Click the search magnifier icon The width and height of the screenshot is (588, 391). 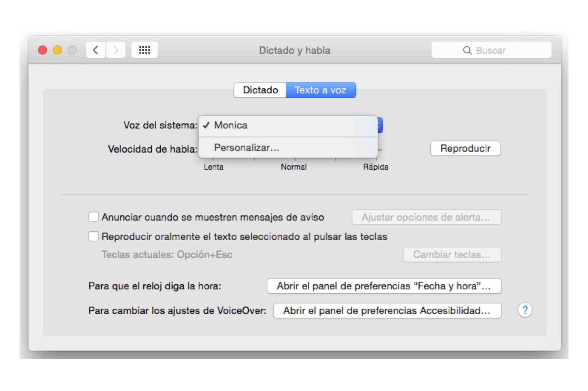tap(467, 51)
